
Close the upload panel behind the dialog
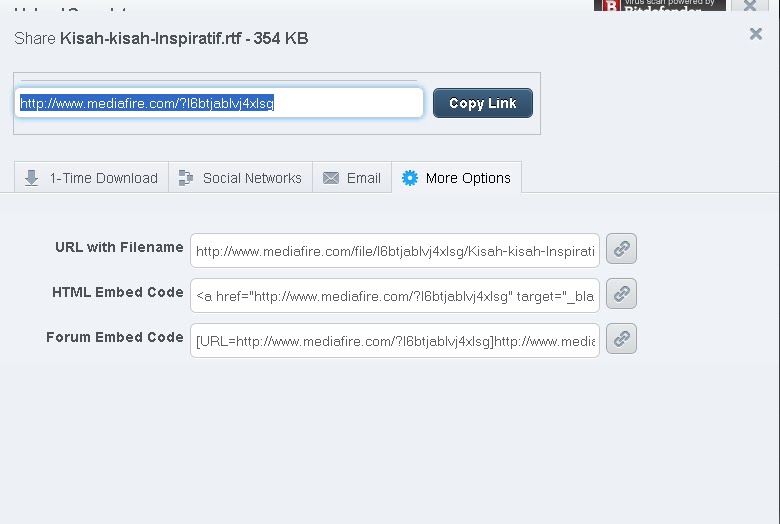(750, 5)
